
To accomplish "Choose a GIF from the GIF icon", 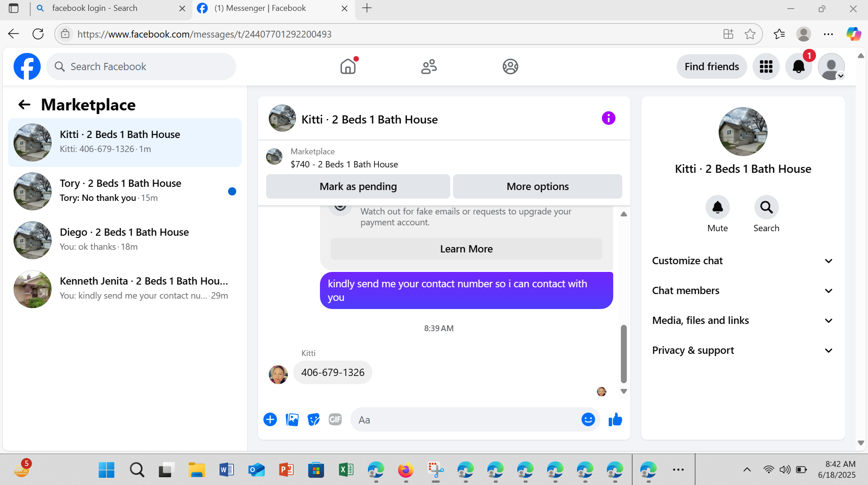I will (x=335, y=420).
